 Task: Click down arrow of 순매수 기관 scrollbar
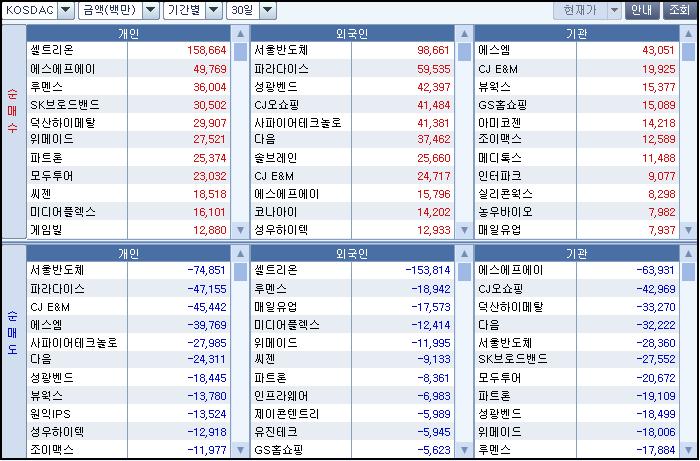tap(688, 230)
